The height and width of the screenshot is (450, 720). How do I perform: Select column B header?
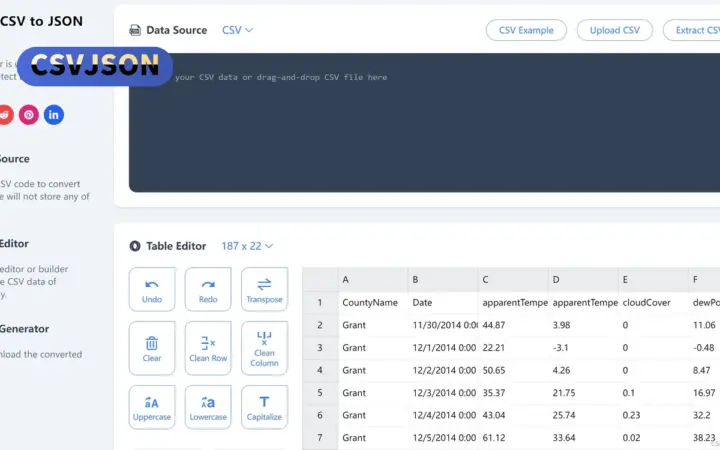[443, 280]
